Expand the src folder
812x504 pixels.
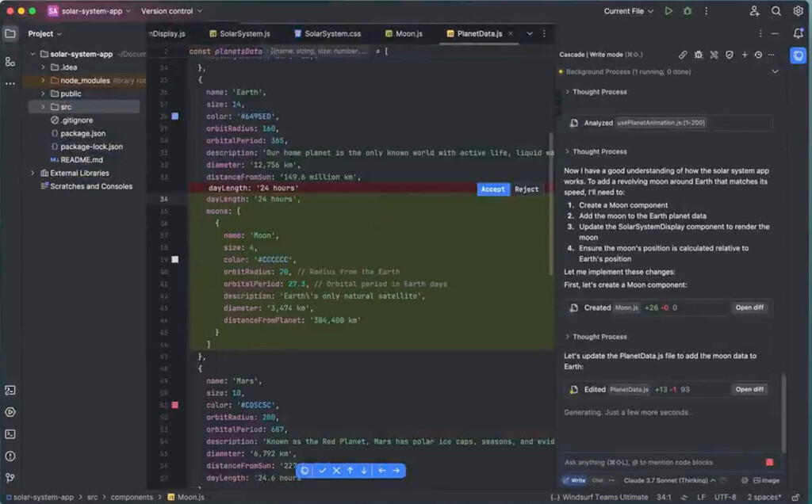[43, 107]
